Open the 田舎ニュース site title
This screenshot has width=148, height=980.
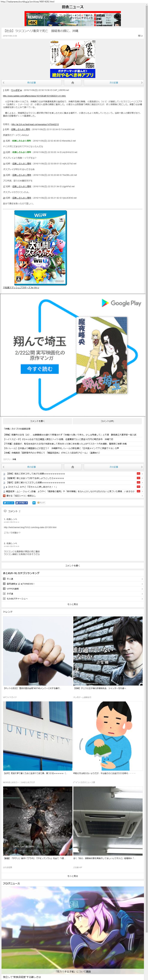point(72,7)
